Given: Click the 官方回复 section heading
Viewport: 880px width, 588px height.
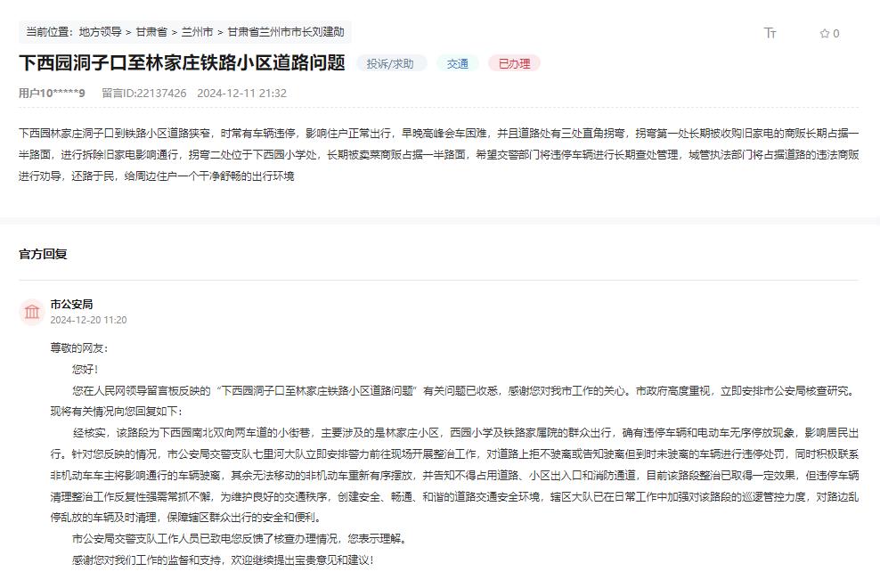Looking at the screenshot, I should point(43,254).
